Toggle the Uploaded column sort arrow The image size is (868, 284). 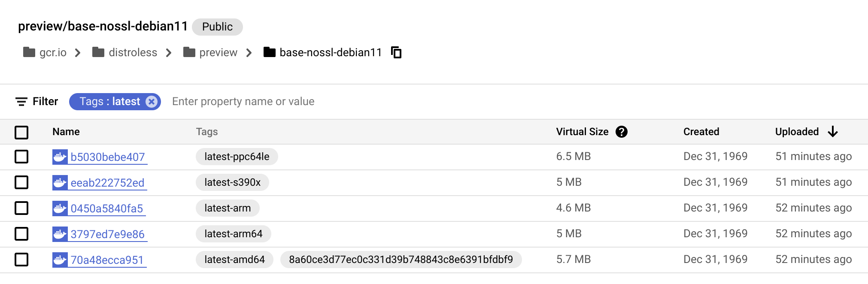click(833, 132)
